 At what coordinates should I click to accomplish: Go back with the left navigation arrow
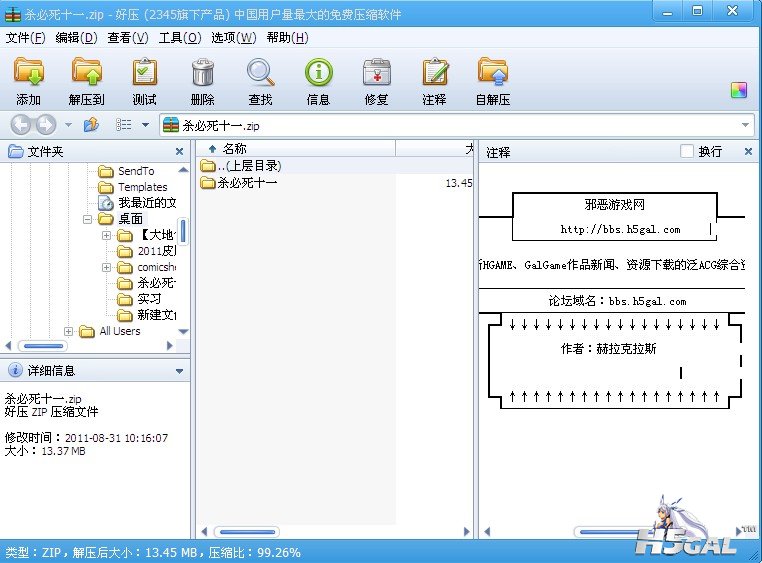21,125
